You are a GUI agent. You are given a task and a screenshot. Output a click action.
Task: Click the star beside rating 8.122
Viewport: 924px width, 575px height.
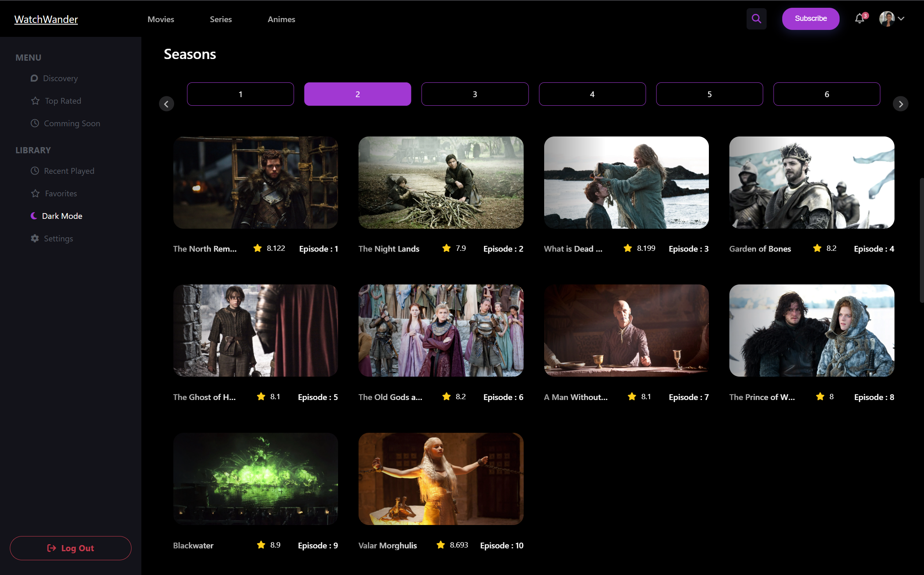(257, 248)
